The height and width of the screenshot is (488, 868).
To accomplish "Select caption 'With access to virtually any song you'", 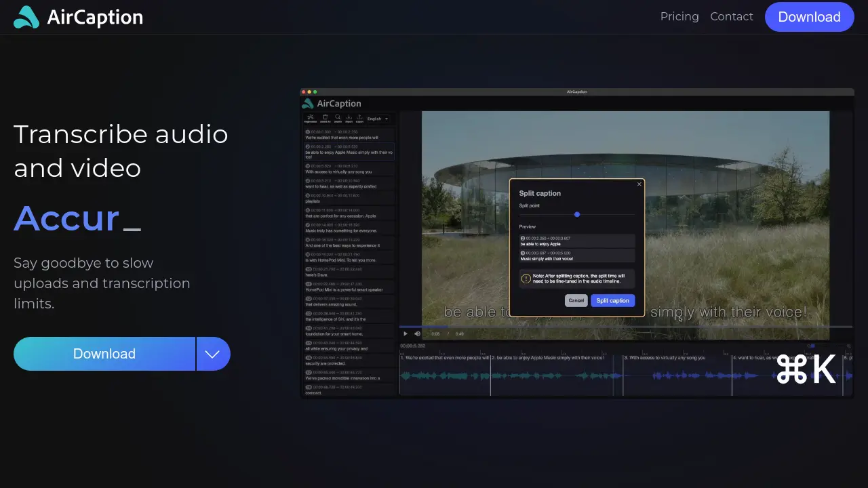I will tap(349, 169).
